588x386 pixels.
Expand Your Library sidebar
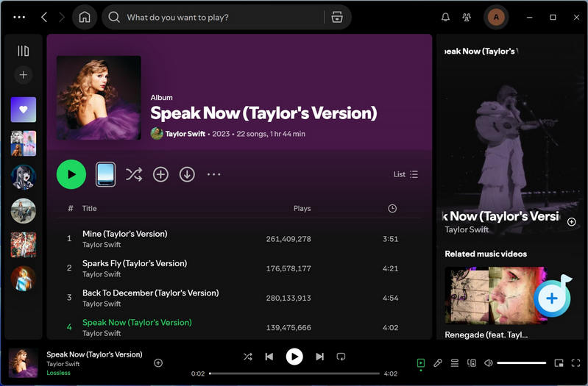pyautogui.click(x=24, y=51)
